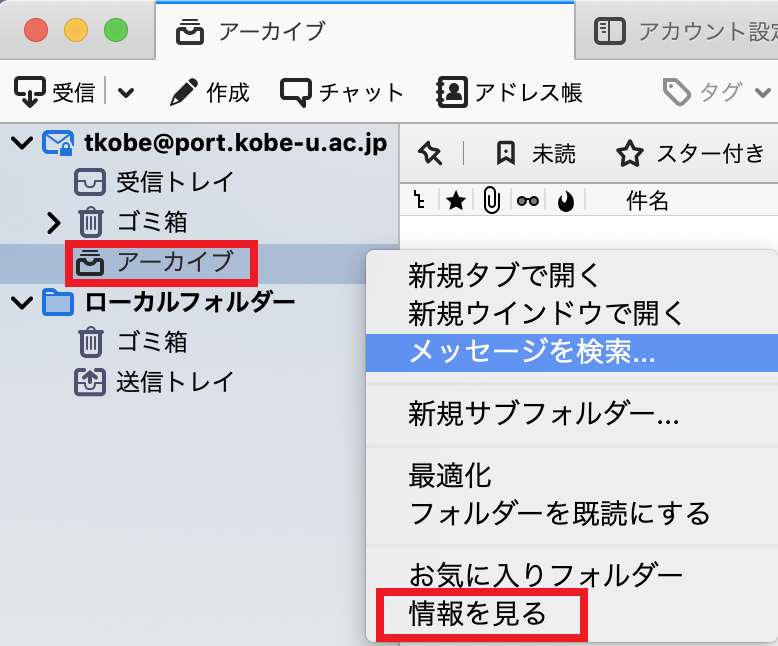Select メッセージを検索... menu item
This screenshot has height=646, width=778.
point(572,352)
